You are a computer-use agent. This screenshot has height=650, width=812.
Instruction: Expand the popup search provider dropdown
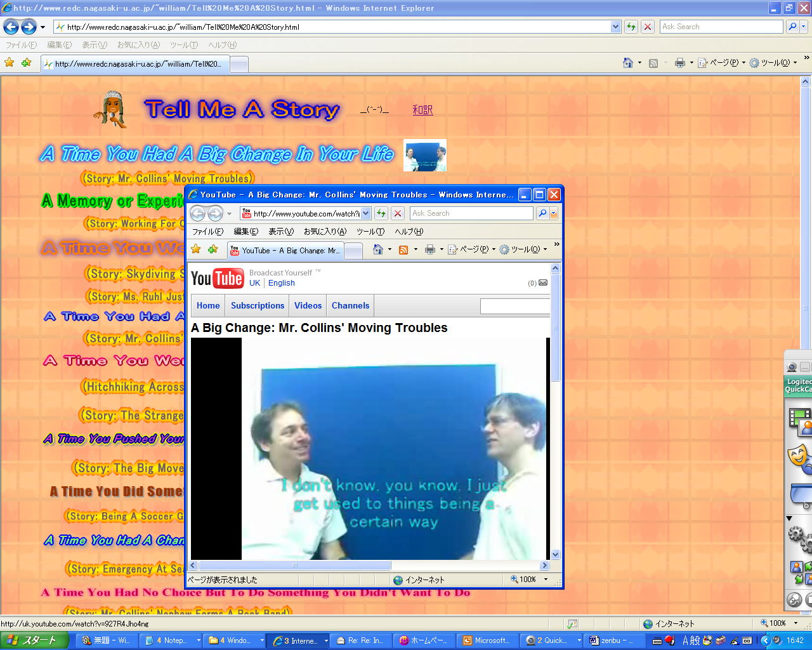(x=554, y=213)
